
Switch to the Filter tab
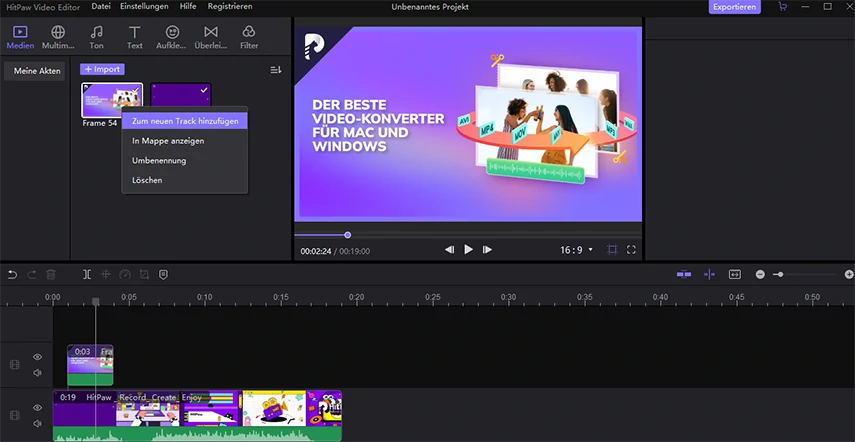click(x=249, y=38)
